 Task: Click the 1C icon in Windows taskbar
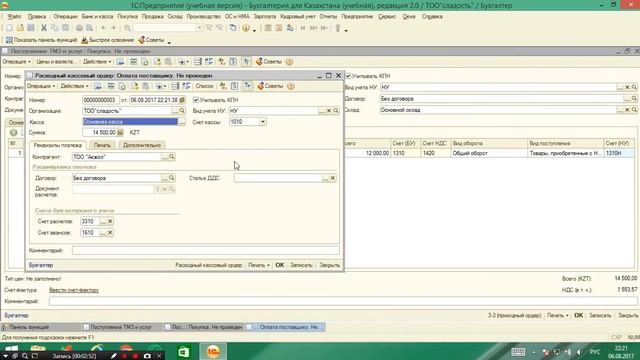pyautogui.click(x=213, y=351)
